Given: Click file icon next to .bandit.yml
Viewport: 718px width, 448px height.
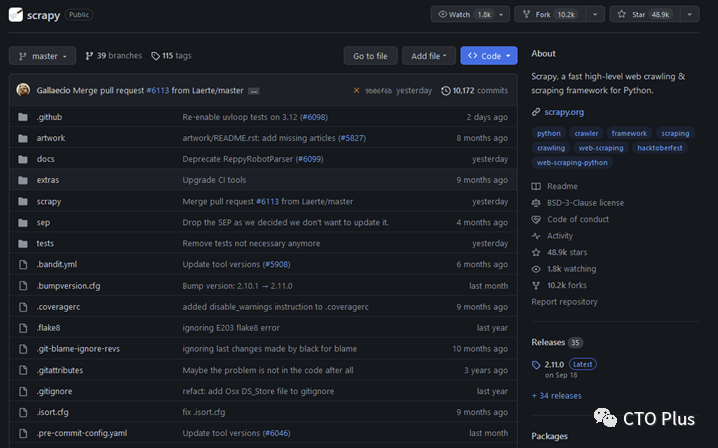Looking at the screenshot, I should pyautogui.click(x=23, y=265).
